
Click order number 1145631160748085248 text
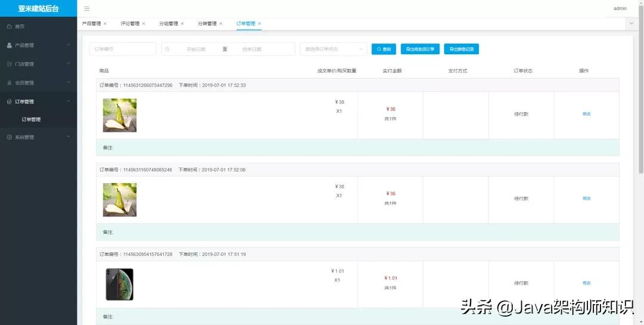(x=147, y=170)
